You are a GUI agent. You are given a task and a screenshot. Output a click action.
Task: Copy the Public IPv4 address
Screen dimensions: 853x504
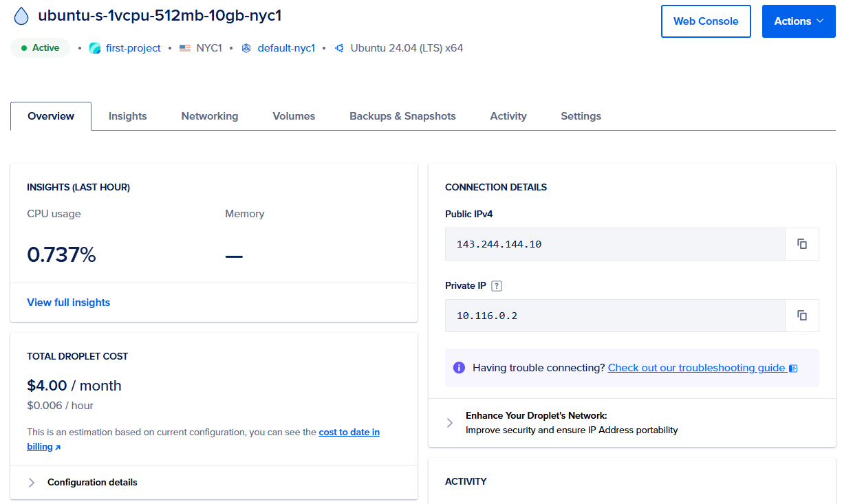(802, 244)
